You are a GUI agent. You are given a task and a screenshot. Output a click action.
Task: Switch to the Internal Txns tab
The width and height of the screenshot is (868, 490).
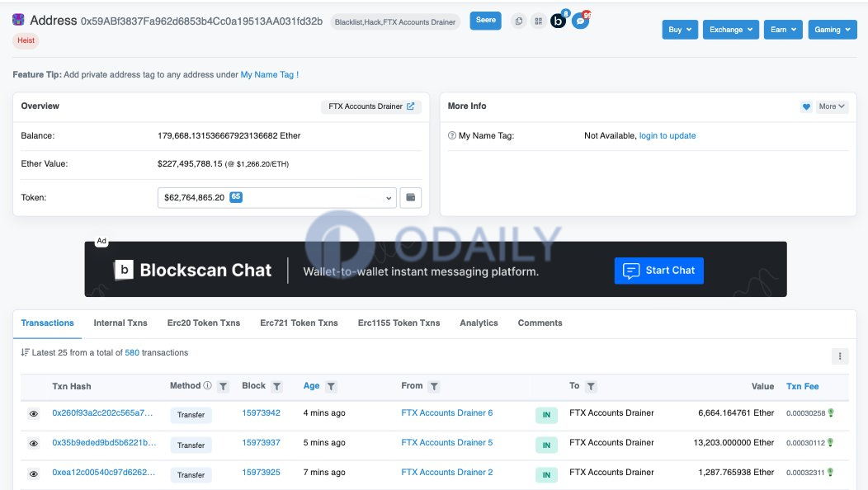point(120,323)
